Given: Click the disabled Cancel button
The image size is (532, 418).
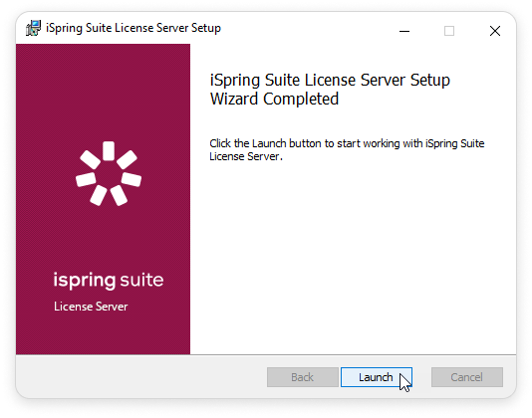Looking at the screenshot, I should [x=467, y=377].
